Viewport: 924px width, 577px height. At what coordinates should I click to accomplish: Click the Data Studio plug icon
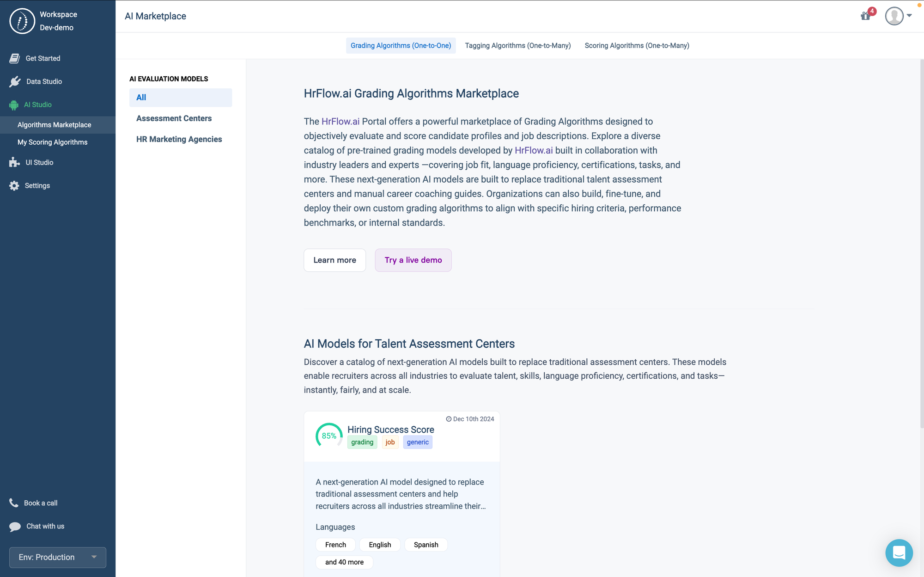tap(15, 81)
